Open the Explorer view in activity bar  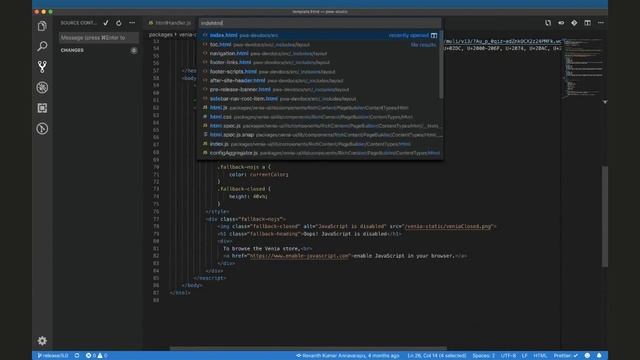point(42,26)
